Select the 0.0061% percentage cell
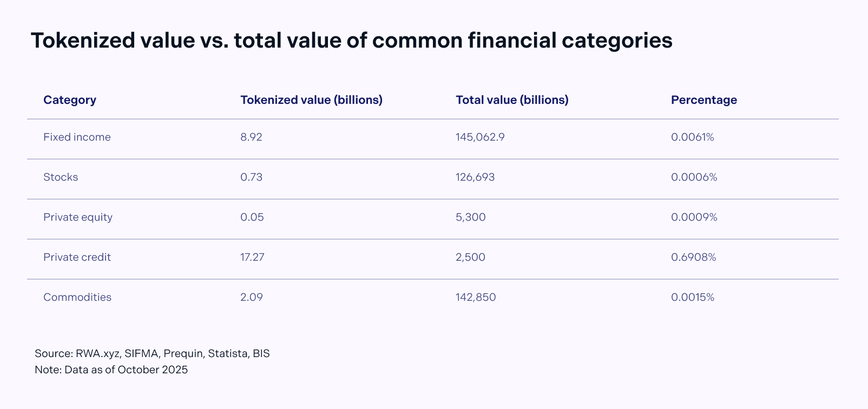The height and width of the screenshot is (409, 868). click(692, 137)
